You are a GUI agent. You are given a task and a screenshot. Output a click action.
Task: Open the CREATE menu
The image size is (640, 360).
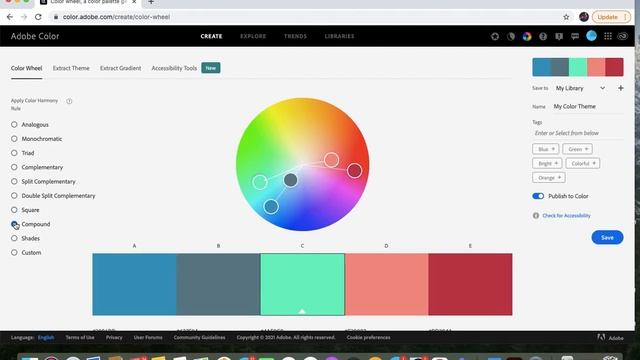tap(211, 36)
